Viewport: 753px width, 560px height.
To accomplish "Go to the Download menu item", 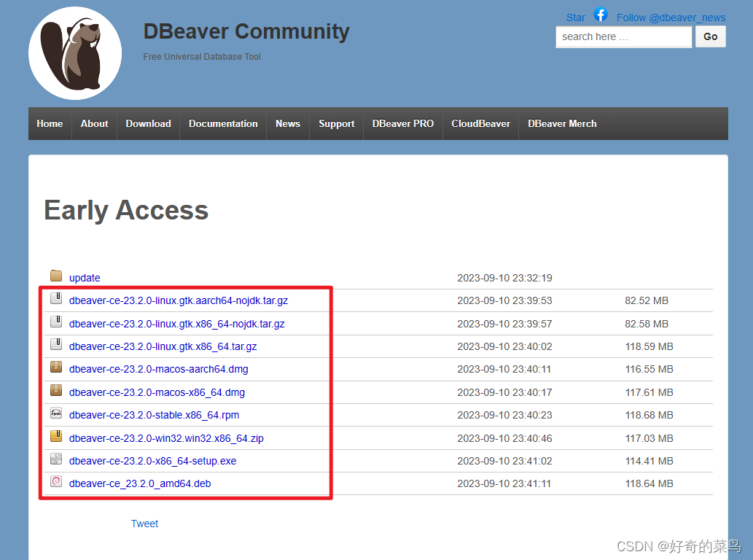I will (x=149, y=123).
